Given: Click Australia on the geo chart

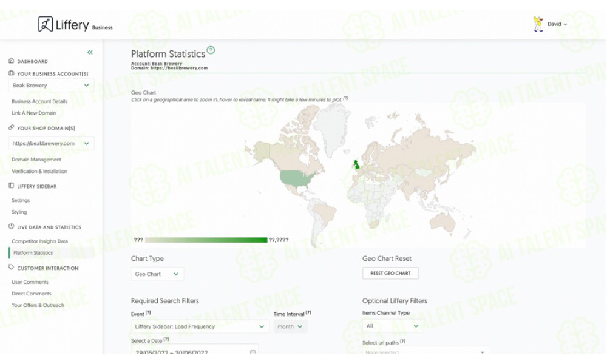Looking at the screenshot, I should pyautogui.click(x=444, y=223).
